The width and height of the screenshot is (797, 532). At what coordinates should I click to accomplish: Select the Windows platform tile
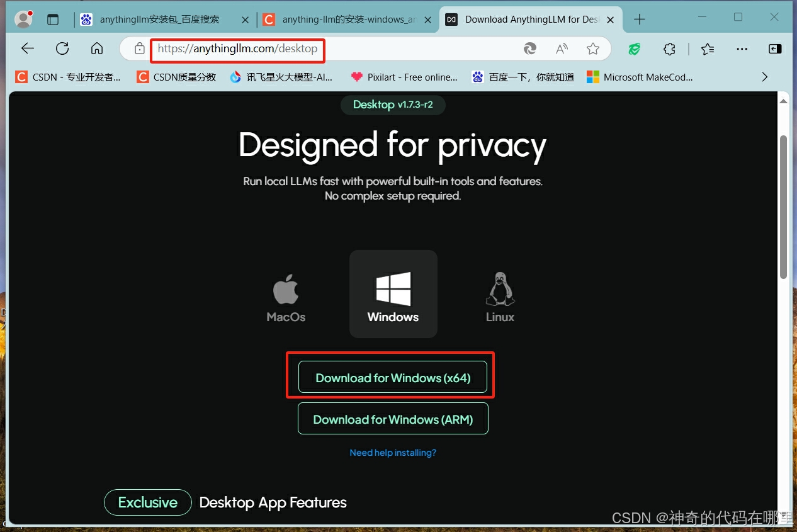coord(393,294)
